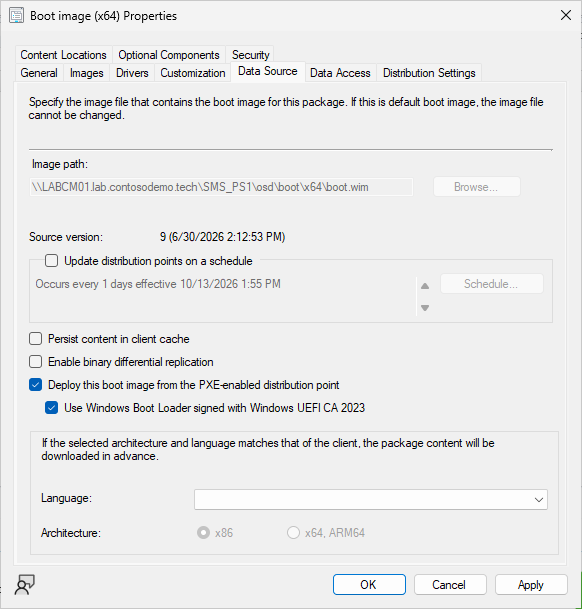The width and height of the screenshot is (582, 609).
Task: Click the source version value '9 (6/30/2026 2:12:53 PM)'
Action: (x=222, y=237)
